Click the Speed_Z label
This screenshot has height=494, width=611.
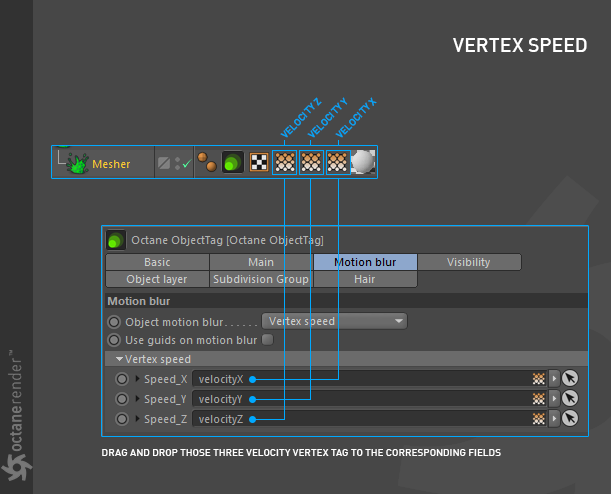tap(166, 419)
